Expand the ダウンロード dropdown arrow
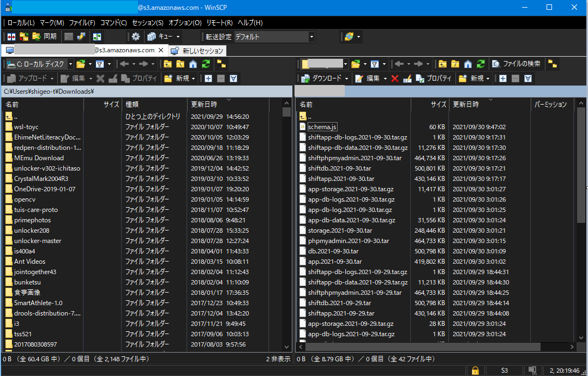The height and width of the screenshot is (376, 588). pyautogui.click(x=347, y=78)
